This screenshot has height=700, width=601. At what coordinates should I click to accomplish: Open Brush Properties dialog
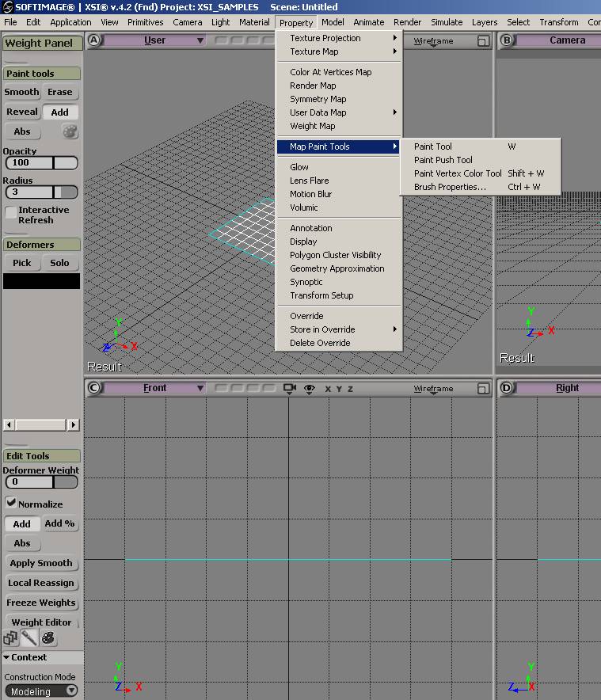click(480, 187)
